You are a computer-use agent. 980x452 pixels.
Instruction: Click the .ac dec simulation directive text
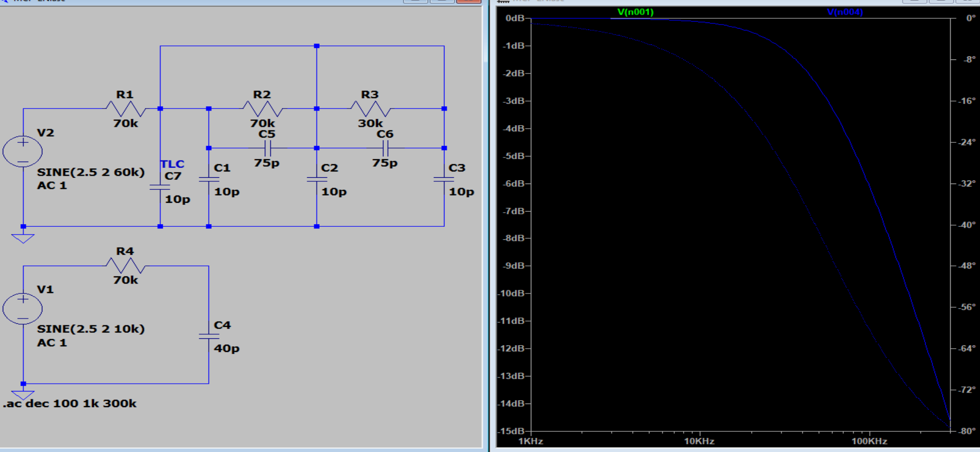70,404
